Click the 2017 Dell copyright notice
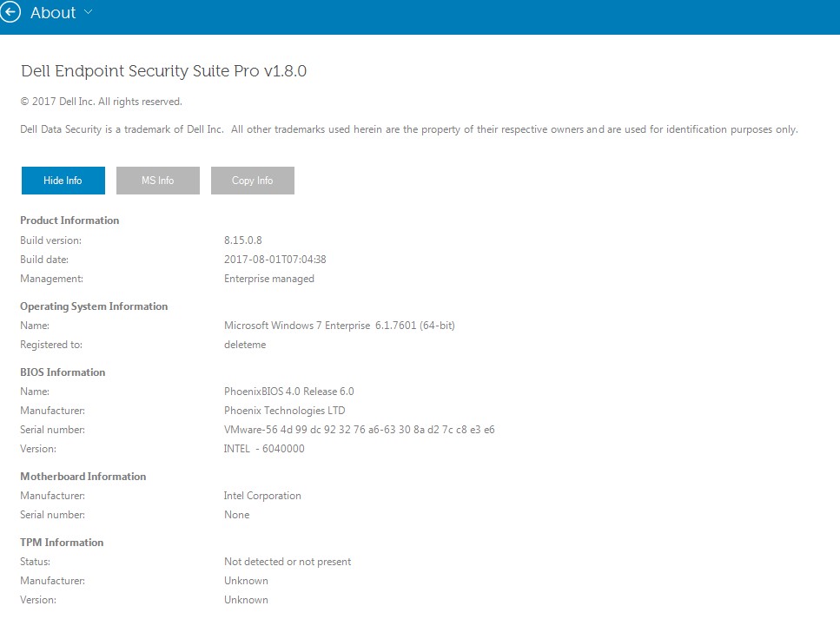 [x=101, y=102]
